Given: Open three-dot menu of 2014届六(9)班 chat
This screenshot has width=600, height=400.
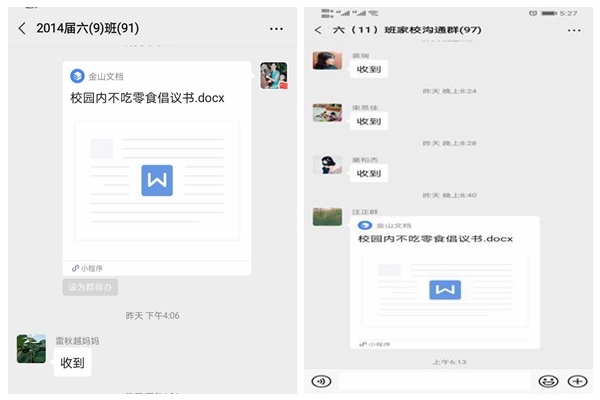Looking at the screenshot, I should point(276,28).
